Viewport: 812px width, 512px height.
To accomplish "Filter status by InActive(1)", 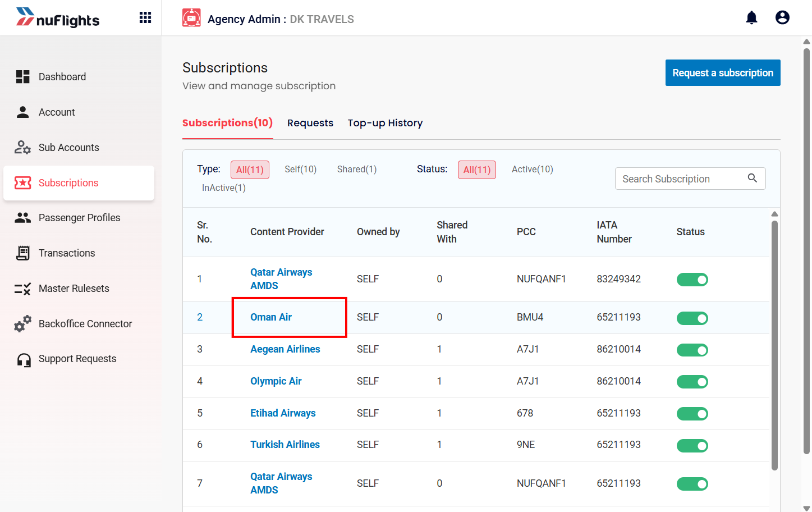I will pos(224,188).
